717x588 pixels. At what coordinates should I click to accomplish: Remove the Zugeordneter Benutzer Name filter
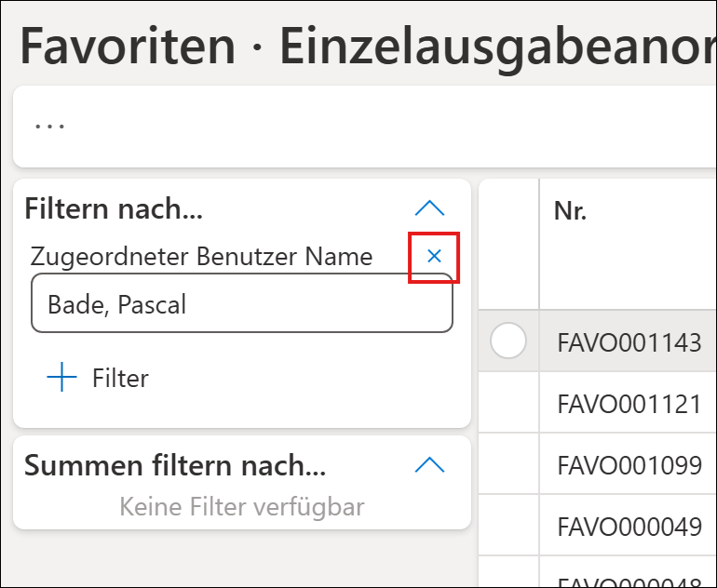point(434,257)
